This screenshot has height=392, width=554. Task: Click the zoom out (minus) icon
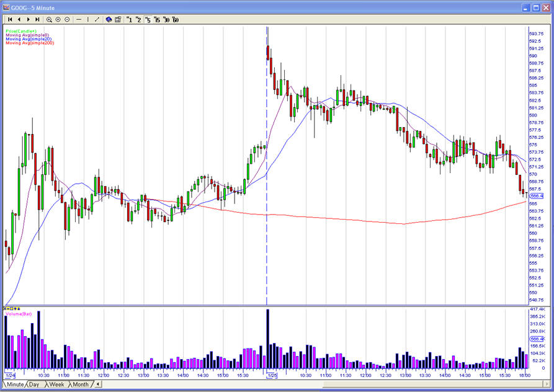tap(67, 20)
